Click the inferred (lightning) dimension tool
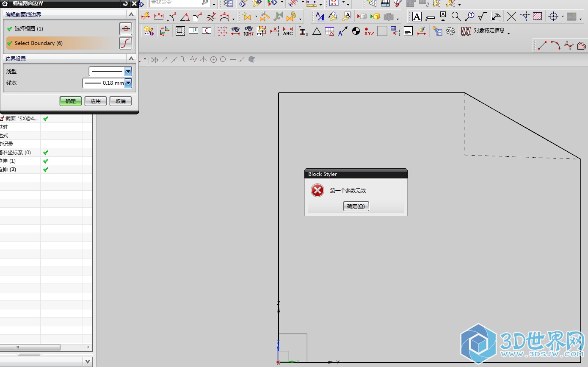 coord(146,16)
